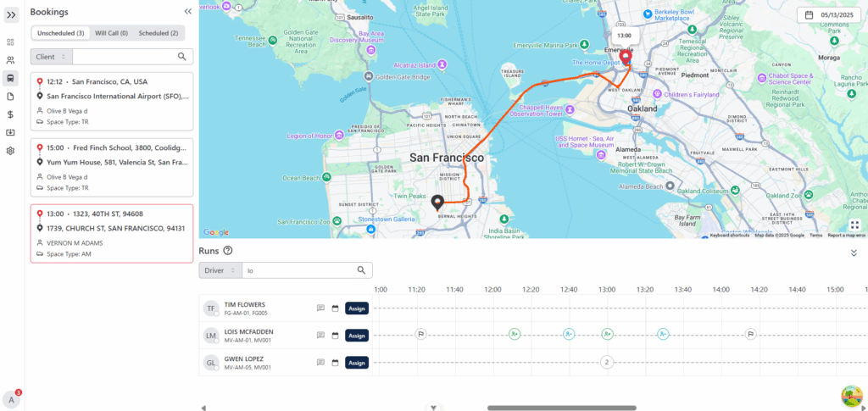Viewport: 868px width, 411px height.
Task: Open the 05/13/2025 date picker
Action: (829, 14)
